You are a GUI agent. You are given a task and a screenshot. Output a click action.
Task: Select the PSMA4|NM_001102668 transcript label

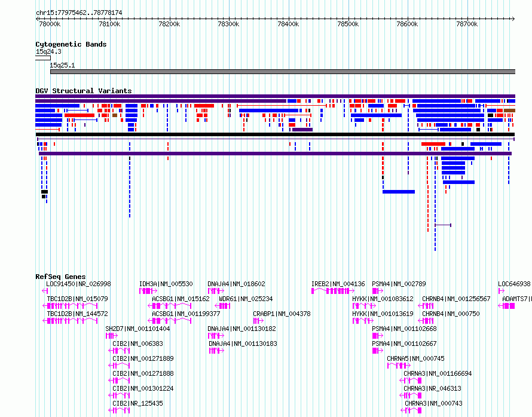click(405, 329)
